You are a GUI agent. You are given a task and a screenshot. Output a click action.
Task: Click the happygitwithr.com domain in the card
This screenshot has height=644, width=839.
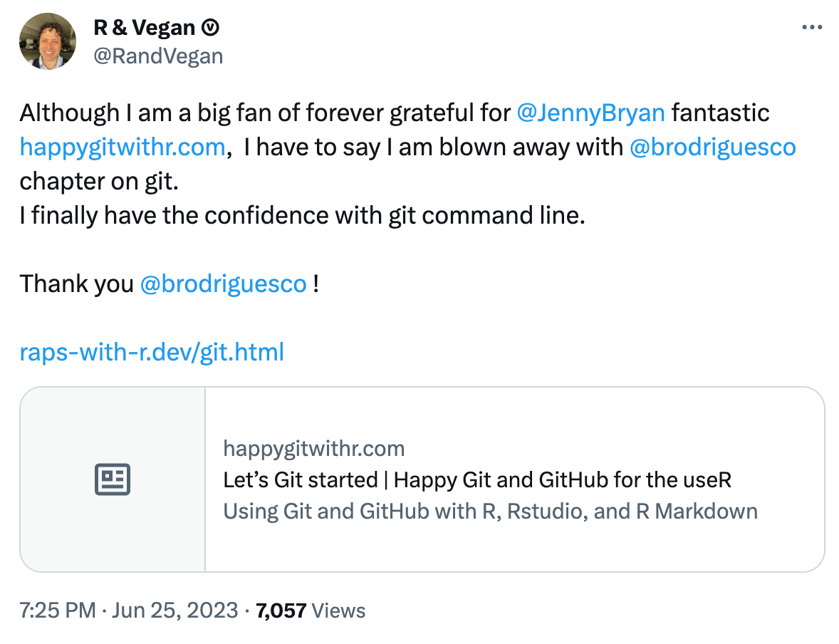[x=313, y=448]
